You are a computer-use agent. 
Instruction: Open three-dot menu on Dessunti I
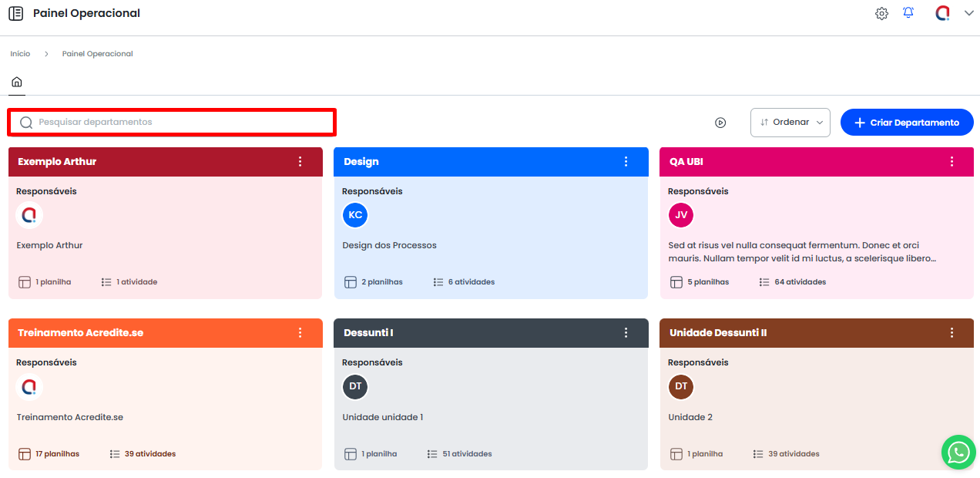(x=626, y=333)
